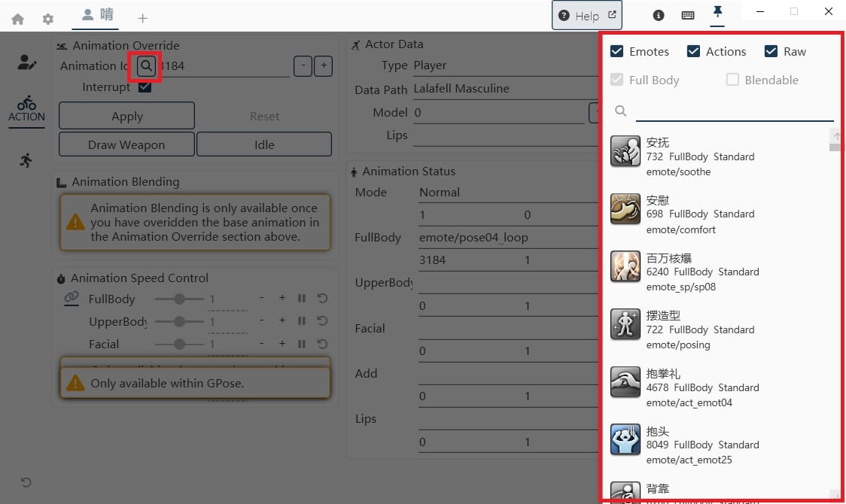Increase Animation Id with plus button
Image resolution: width=846 pixels, height=504 pixels.
coord(323,65)
